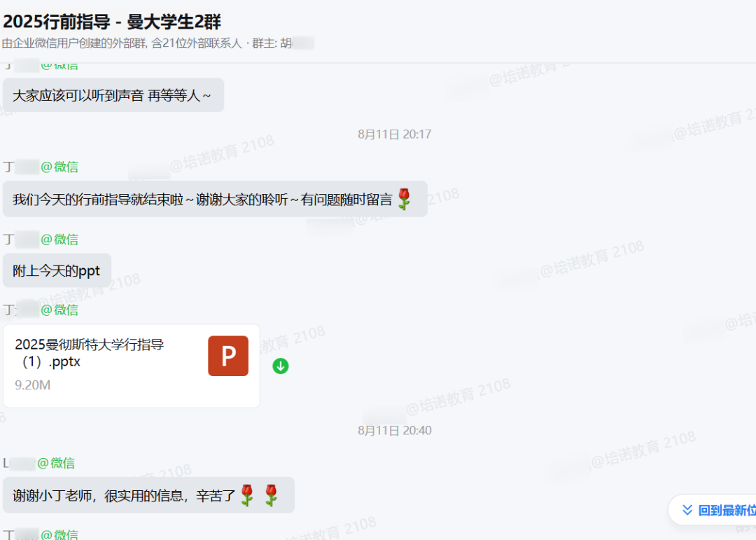
Task: Select the message 我们今天的行前指导就结束啦
Action: [215, 199]
